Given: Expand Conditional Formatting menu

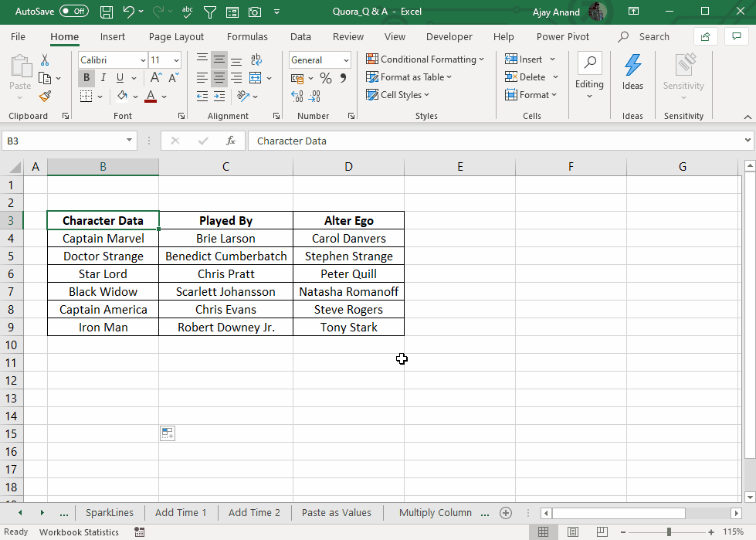Looking at the screenshot, I should 425,59.
